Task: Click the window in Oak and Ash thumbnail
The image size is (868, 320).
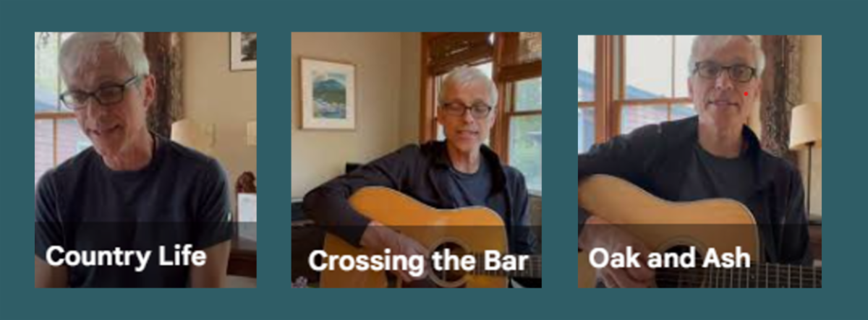Action: pyautogui.click(x=635, y=87)
